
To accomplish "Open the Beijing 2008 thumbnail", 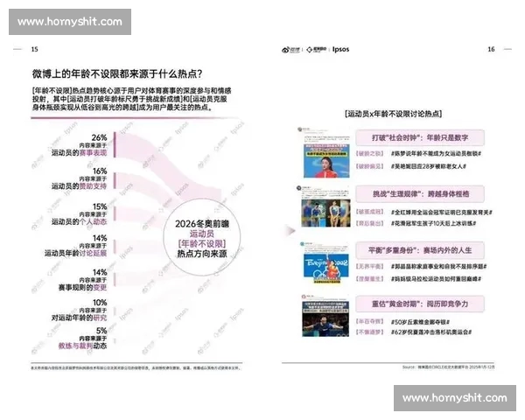I will 326,267.
